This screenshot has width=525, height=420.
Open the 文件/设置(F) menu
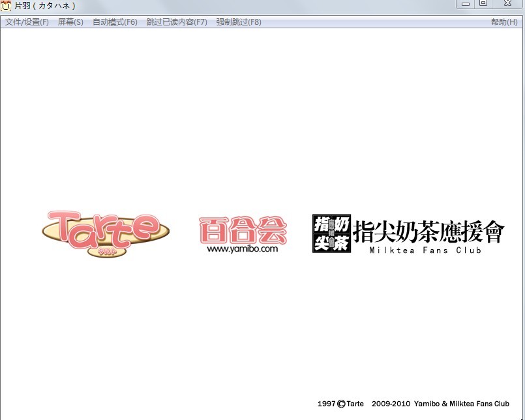coord(27,22)
